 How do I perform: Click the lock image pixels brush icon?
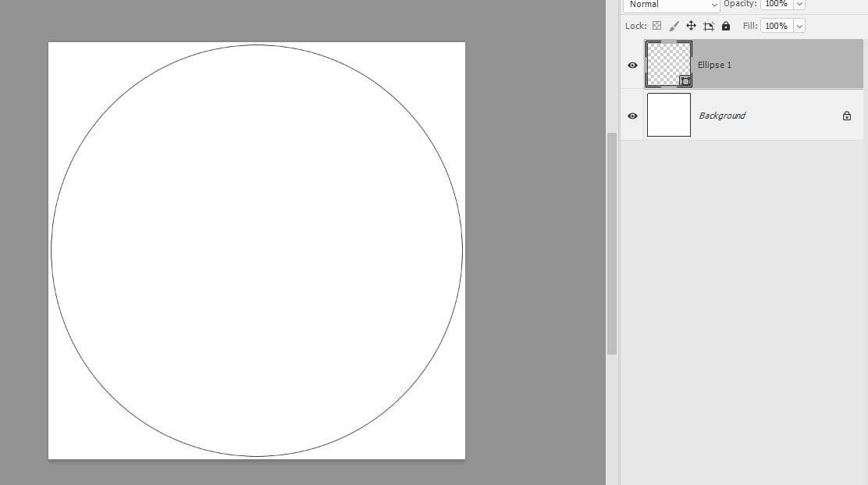674,26
